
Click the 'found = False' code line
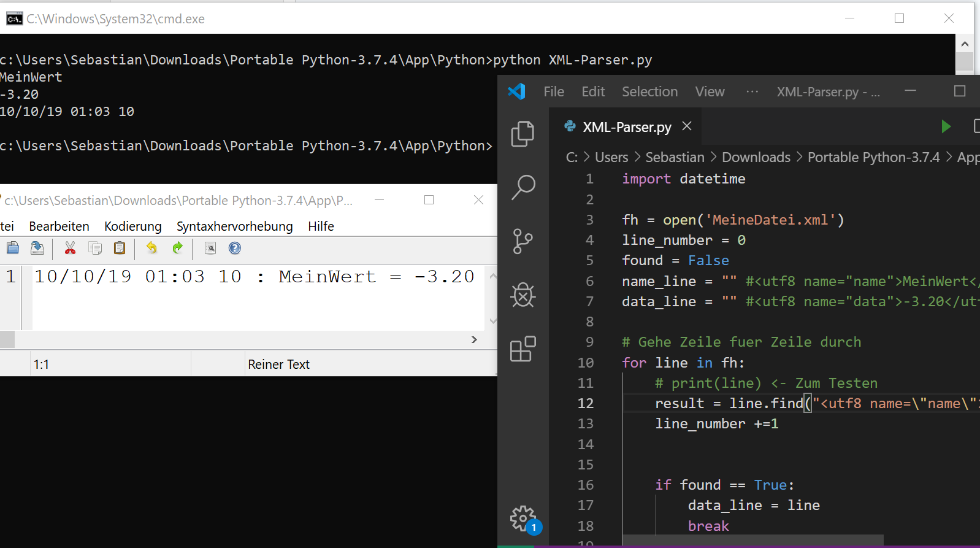[675, 260]
